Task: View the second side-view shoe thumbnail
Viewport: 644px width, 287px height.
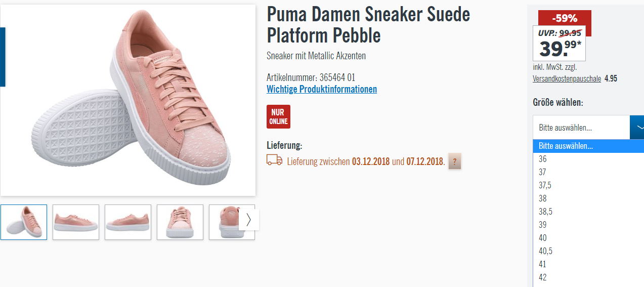Action: pyautogui.click(x=128, y=222)
